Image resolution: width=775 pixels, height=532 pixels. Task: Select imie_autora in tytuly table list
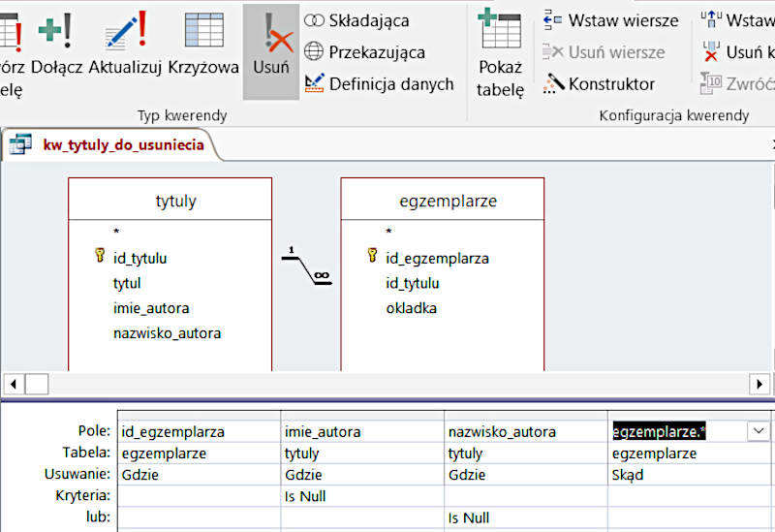coord(151,308)
